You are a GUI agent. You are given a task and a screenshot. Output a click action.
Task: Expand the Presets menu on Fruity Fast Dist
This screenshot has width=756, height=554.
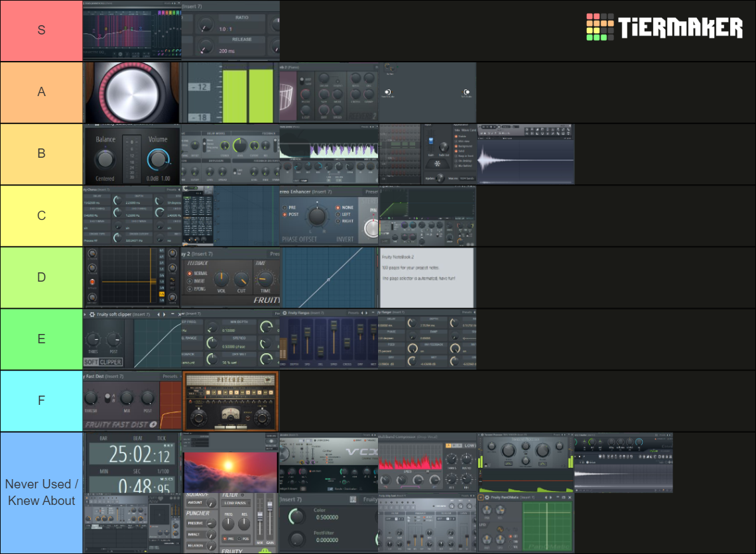coord(170,376)
